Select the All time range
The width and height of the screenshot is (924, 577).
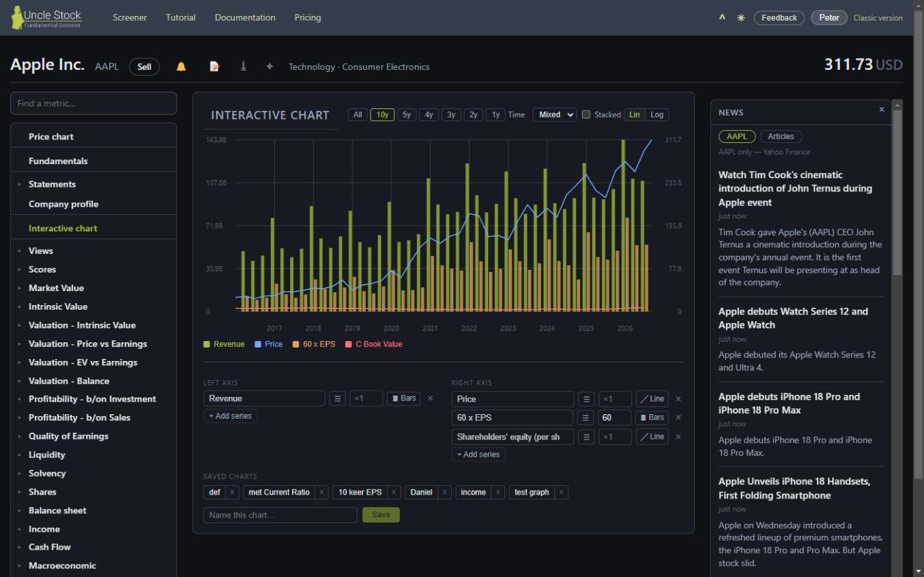click(358, 114)
